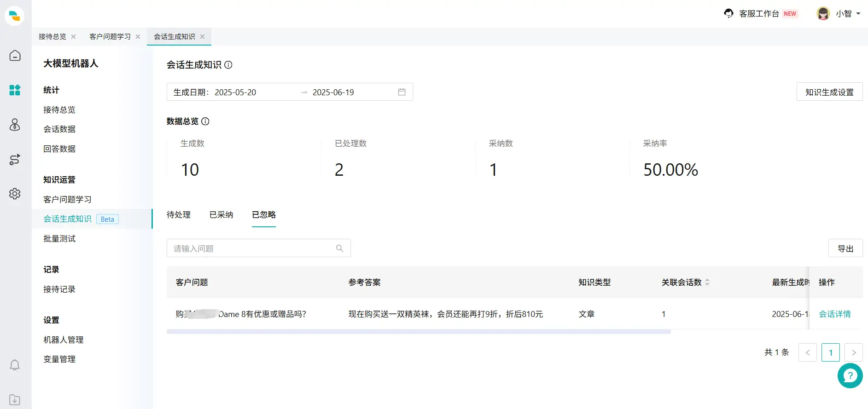Click the app logo in the sidebar
The image size is (868, 409).
pyautogui.click(x=15, y=16)
